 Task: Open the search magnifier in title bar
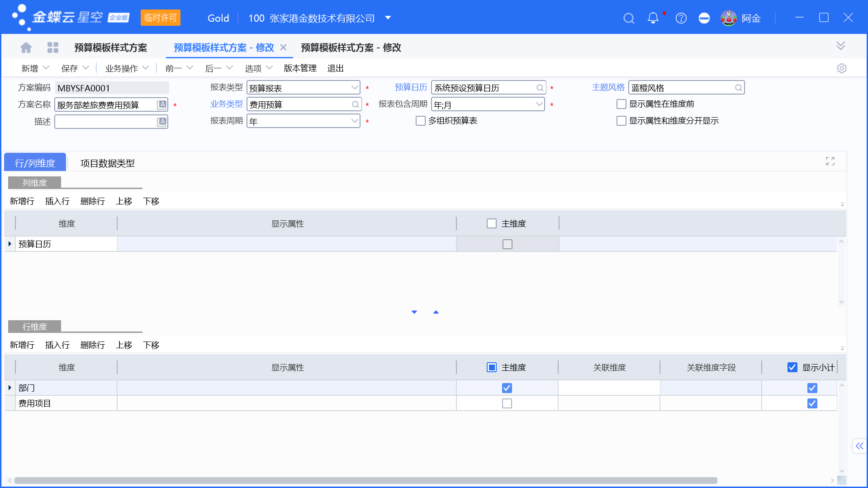pos(629,18)
